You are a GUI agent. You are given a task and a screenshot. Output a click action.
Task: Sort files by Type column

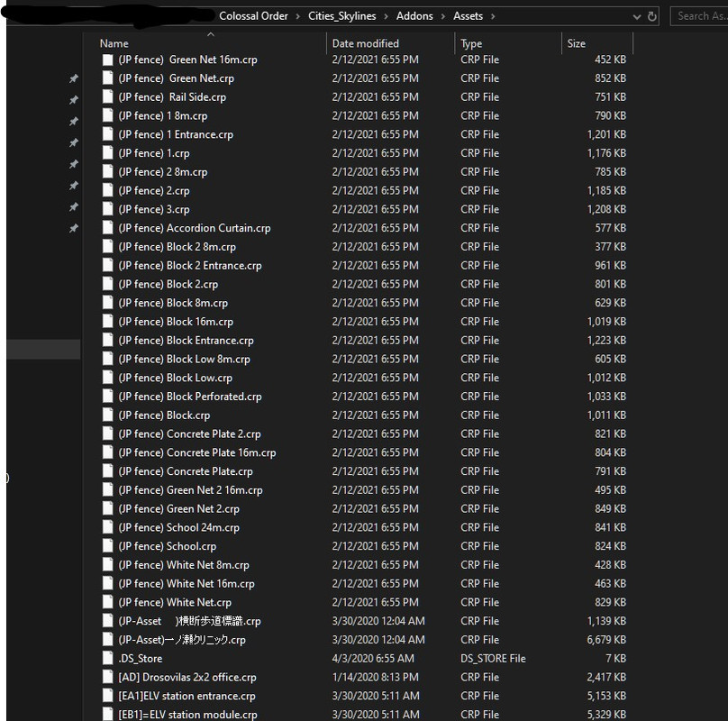[471, 43]
